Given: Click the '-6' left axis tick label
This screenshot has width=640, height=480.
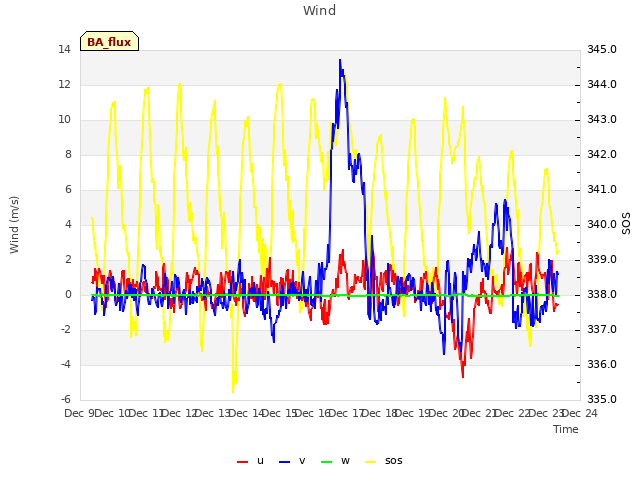Looking at the screenshot, I should [66, 400].
